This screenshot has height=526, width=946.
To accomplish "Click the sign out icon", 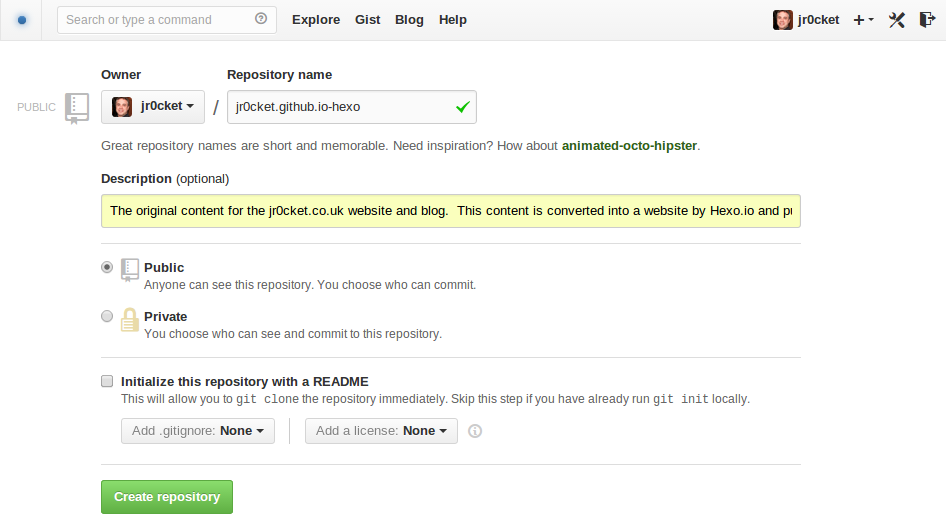I will point(927,20).
